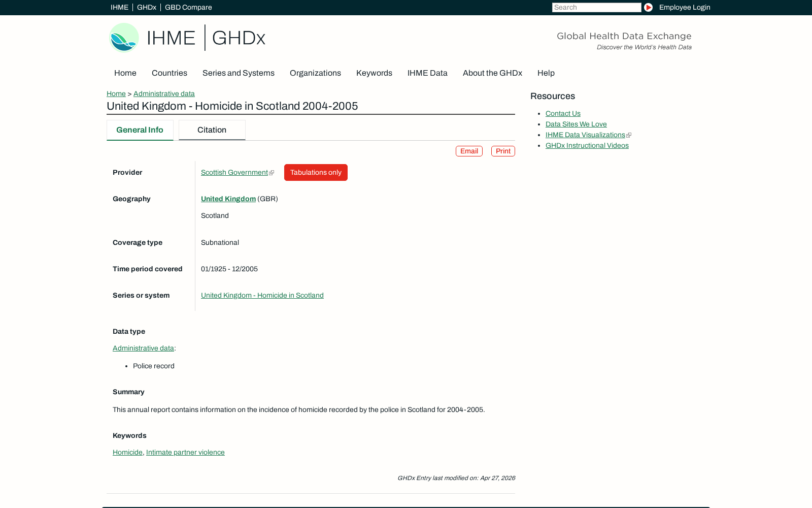
Task: Open United Kingdom - Homicide in Scotland series link
Action: [262, 295]
